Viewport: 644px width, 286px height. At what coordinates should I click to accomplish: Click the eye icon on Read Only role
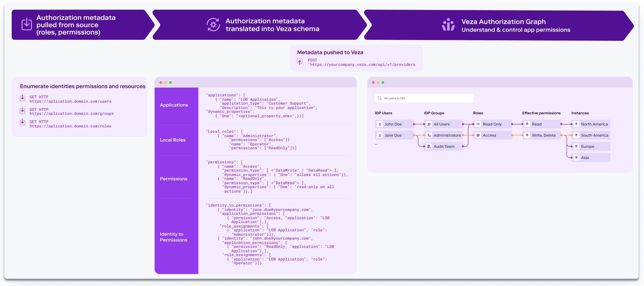pyautogui.click(x=478, y=124)
